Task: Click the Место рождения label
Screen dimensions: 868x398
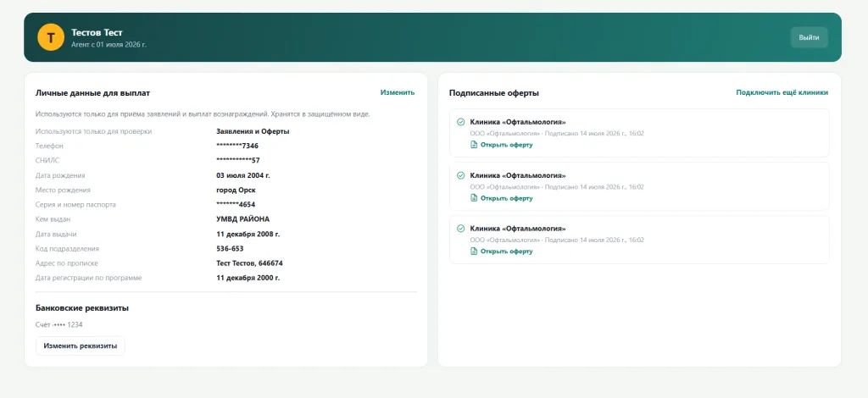Action: (63, 191)
